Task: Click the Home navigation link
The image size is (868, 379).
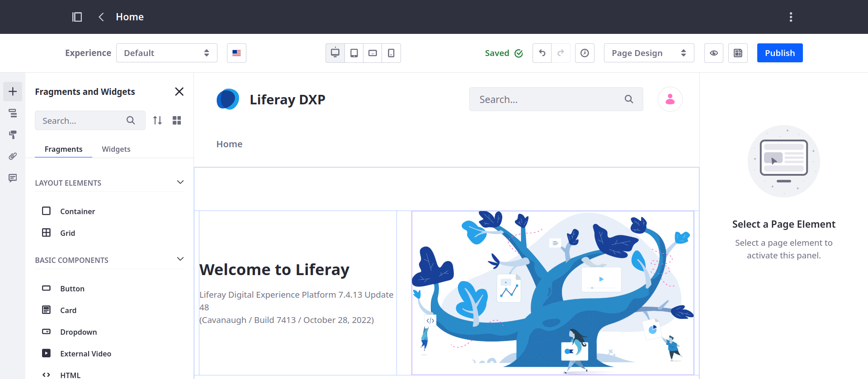Action: click(229, 144)
